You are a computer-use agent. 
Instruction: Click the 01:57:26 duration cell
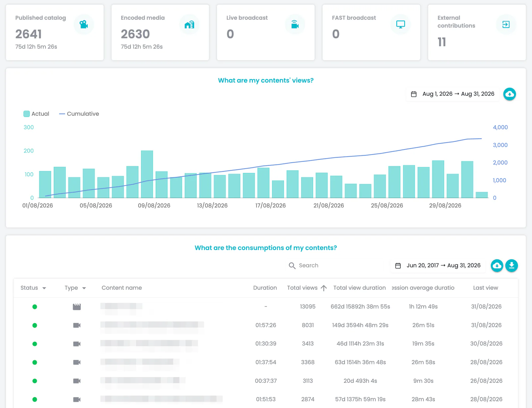click(266, 325)
